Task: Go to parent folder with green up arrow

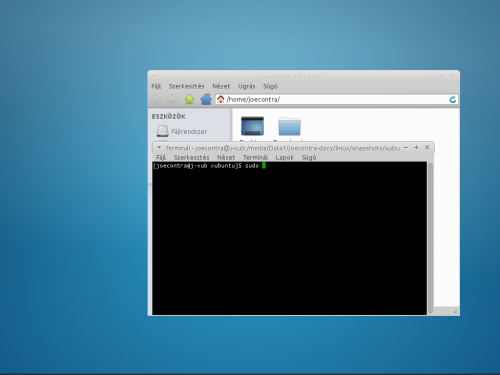Action: (x=189, y=99)
